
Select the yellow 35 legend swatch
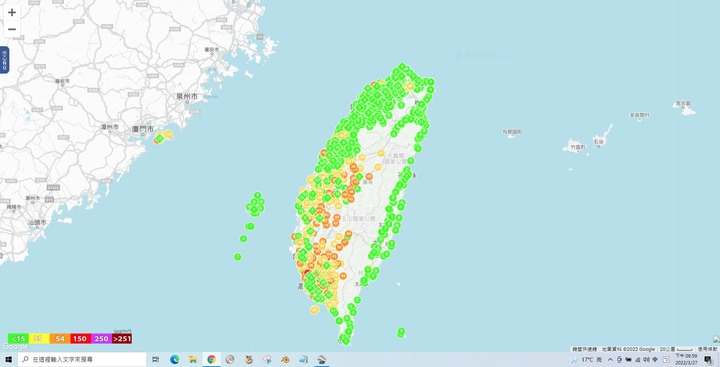[39, 339]
